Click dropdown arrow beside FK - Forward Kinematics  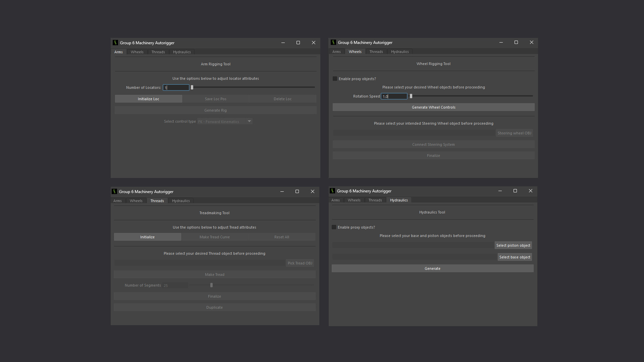click(x=249, y=121)
